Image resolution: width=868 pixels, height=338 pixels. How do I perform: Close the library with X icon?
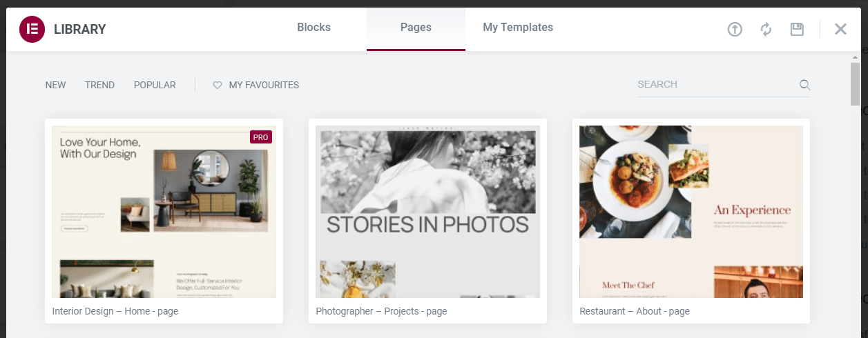840,29
